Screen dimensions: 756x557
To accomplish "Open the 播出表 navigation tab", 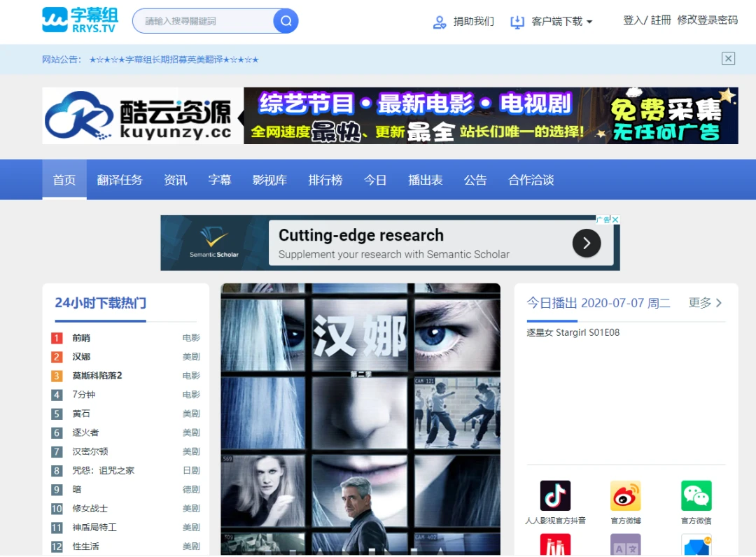I will pyautogui.click(x=426, y=180).
